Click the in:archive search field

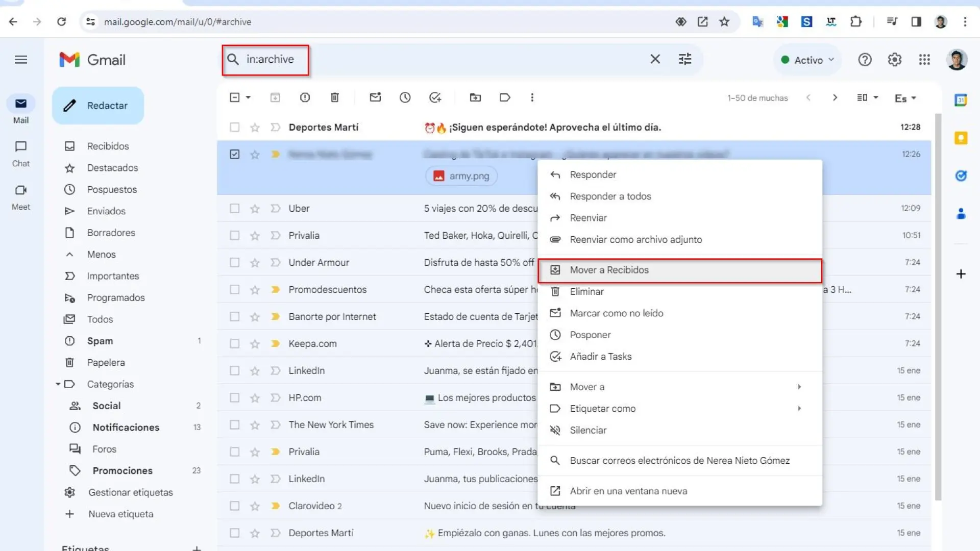(x=270, y=59)
